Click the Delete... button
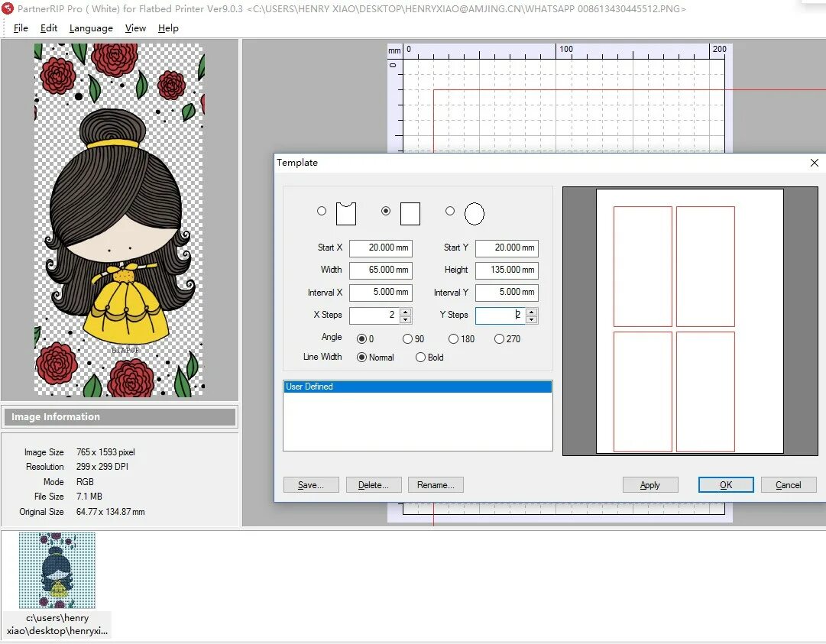 [x=374, y=485]
